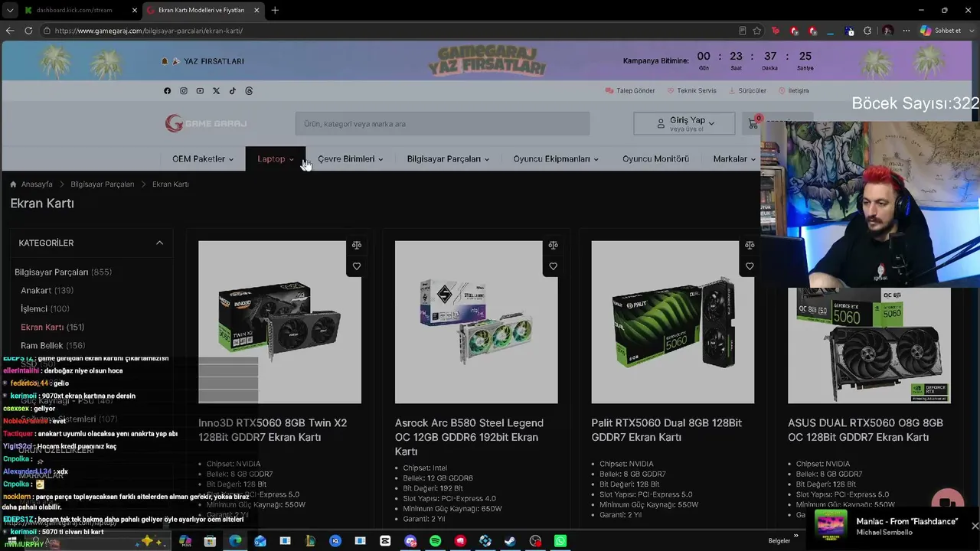Click the YAZ FIRSATLARI banner link
The image size is (980, 551).
(x=203, y=61)
